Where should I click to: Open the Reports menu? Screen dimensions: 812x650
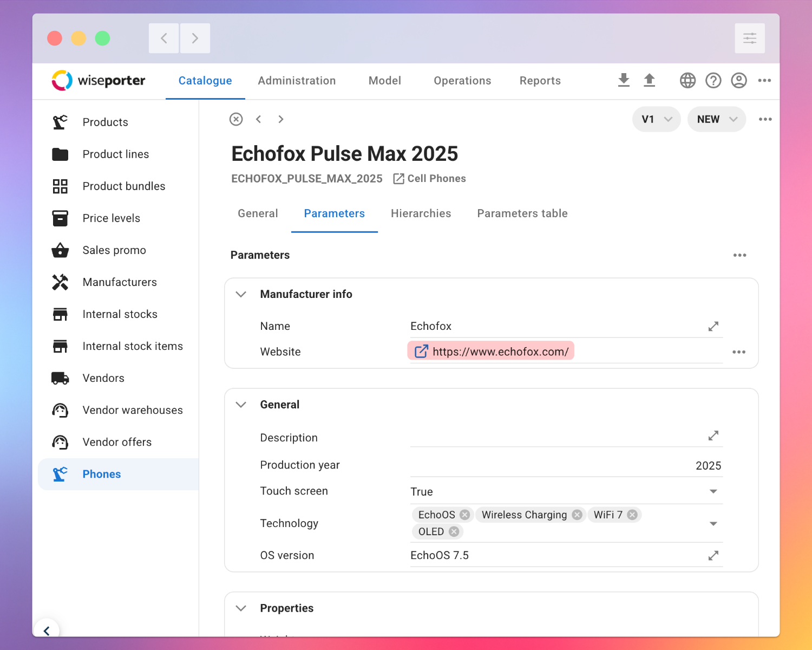pos(540,81)
